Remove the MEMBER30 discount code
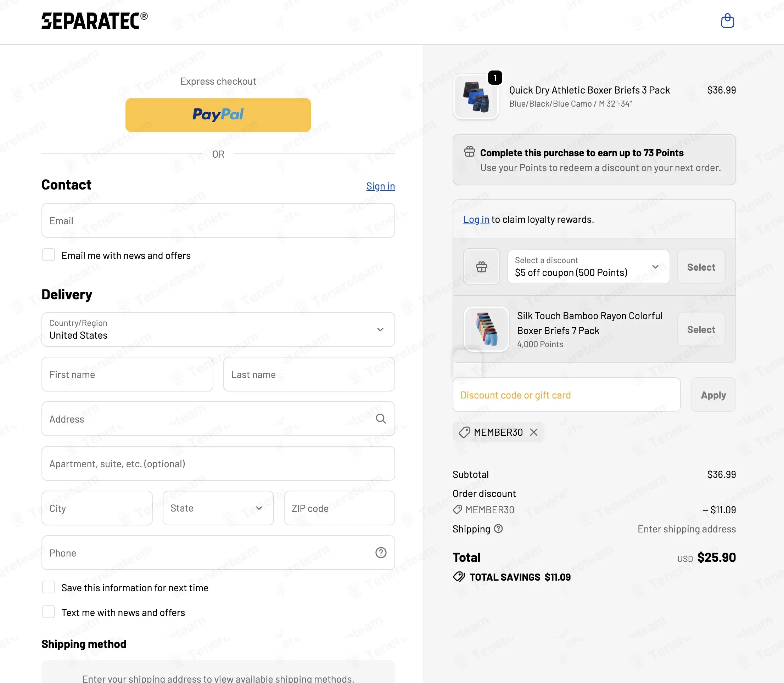Screen dimensions: 784x683 (533, 432)
